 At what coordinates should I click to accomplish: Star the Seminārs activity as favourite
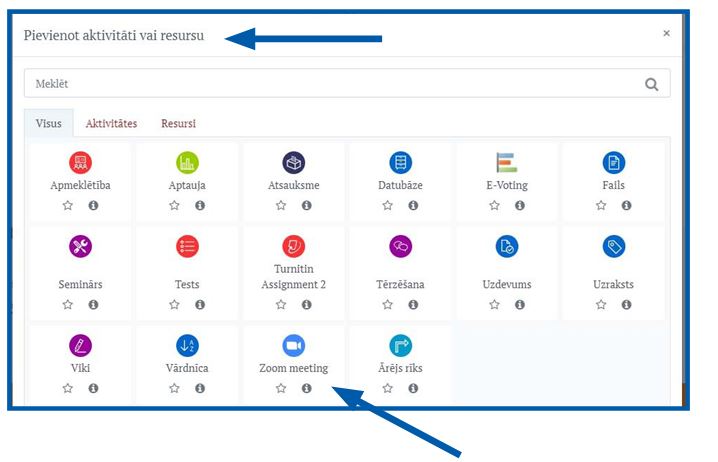point(68,305)
